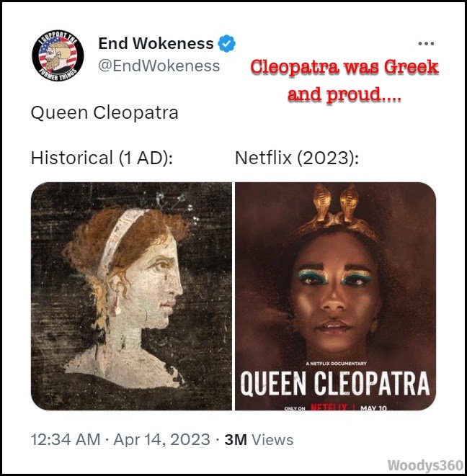Click the "Netflix (2023):" label

pyautogui.click(x=297, y=158)
